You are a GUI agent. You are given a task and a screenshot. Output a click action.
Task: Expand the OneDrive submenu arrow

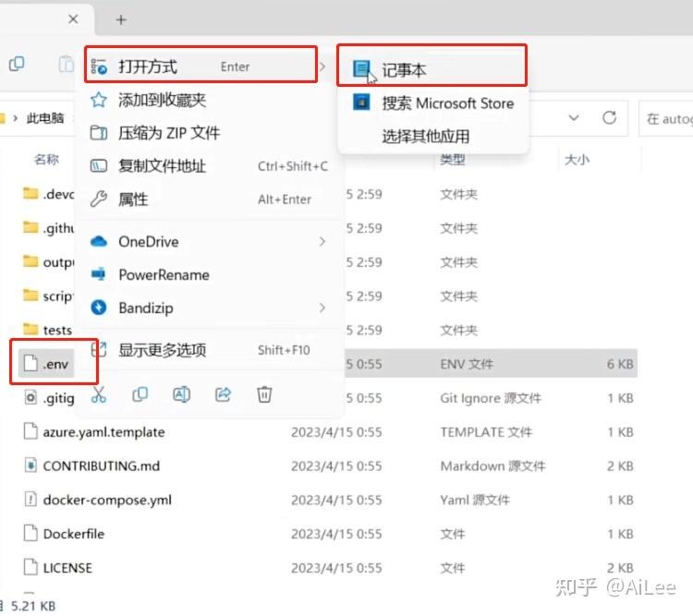pyautogui.click(x=322, y=241)
